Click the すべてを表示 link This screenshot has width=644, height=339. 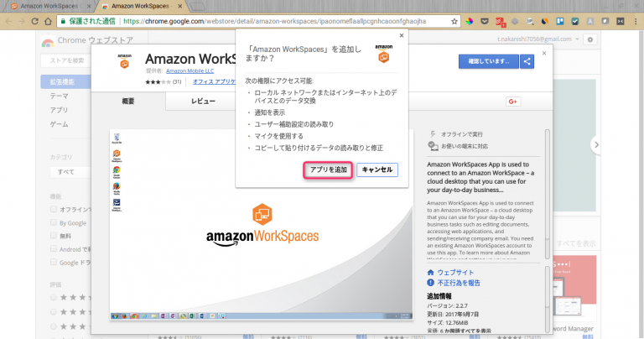pos(576,243)
